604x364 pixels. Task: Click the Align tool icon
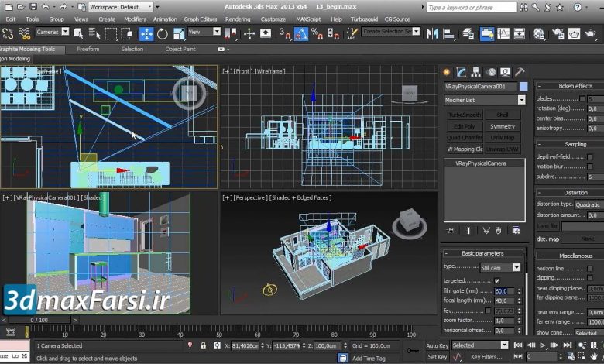click(448, 34)
